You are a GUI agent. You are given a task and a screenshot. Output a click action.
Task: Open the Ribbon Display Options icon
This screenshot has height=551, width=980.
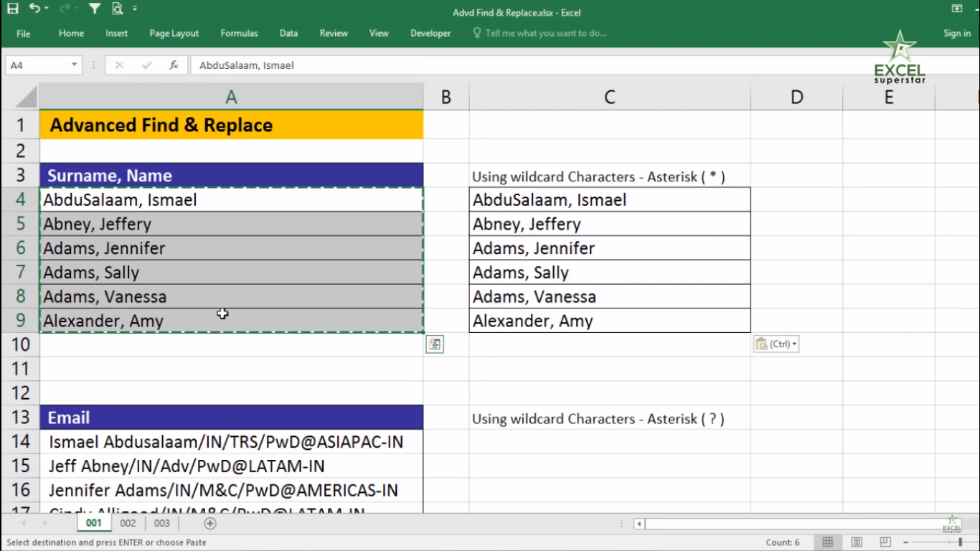(956, 9)
